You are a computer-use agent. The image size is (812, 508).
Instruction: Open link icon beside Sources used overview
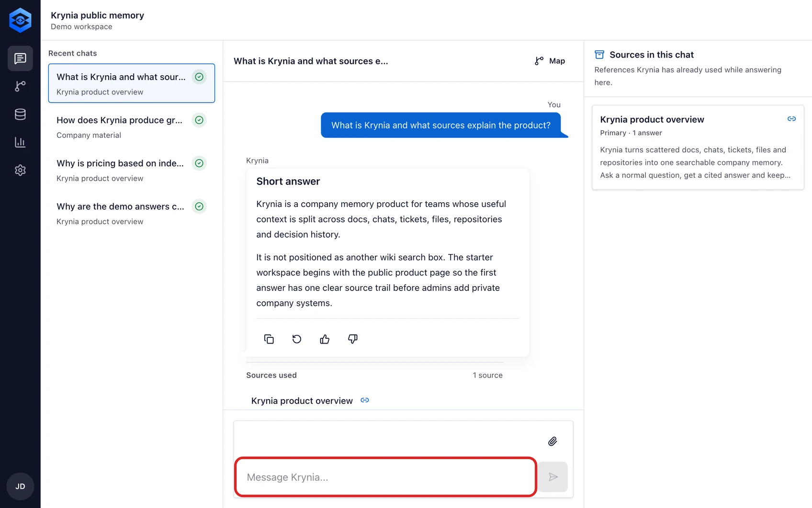point(365,400)
